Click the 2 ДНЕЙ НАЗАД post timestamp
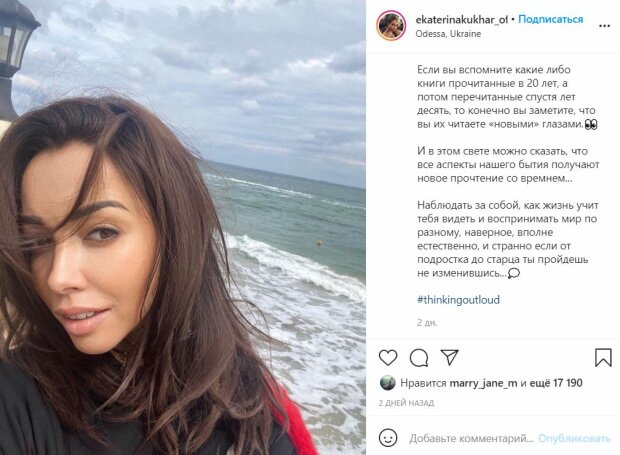Image resolution: width=620 pixels, height=455 pixels. pos(406,403)
